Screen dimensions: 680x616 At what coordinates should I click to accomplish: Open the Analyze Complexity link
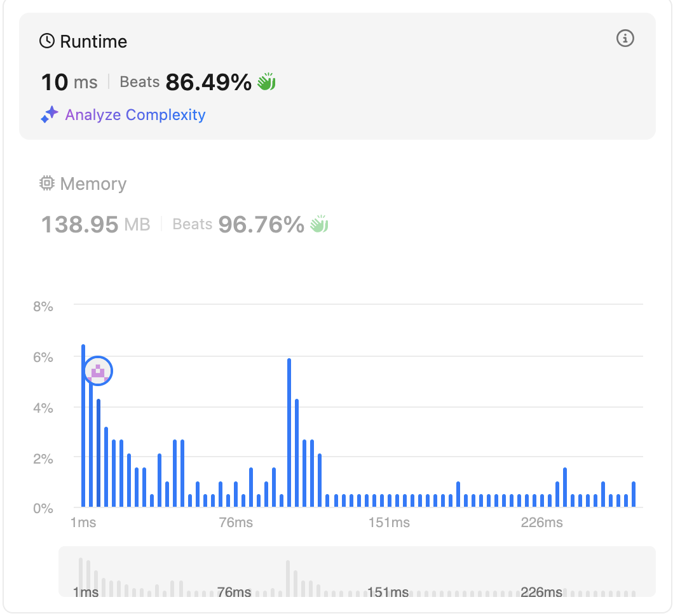[135, 115]
